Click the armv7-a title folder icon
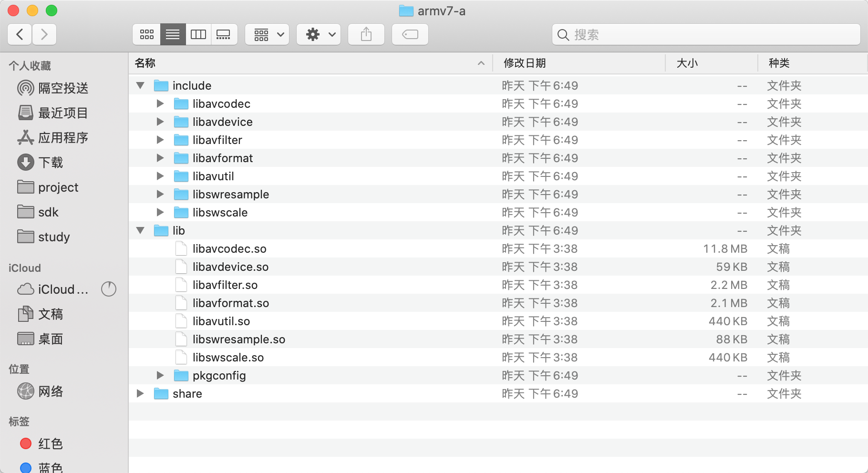This screenshot has height=473, width=868. [x=406, y=10]
